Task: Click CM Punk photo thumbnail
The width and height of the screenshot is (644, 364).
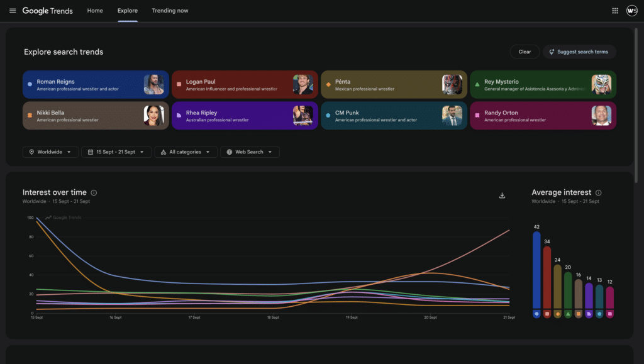Action: click(x=452, y=116)
